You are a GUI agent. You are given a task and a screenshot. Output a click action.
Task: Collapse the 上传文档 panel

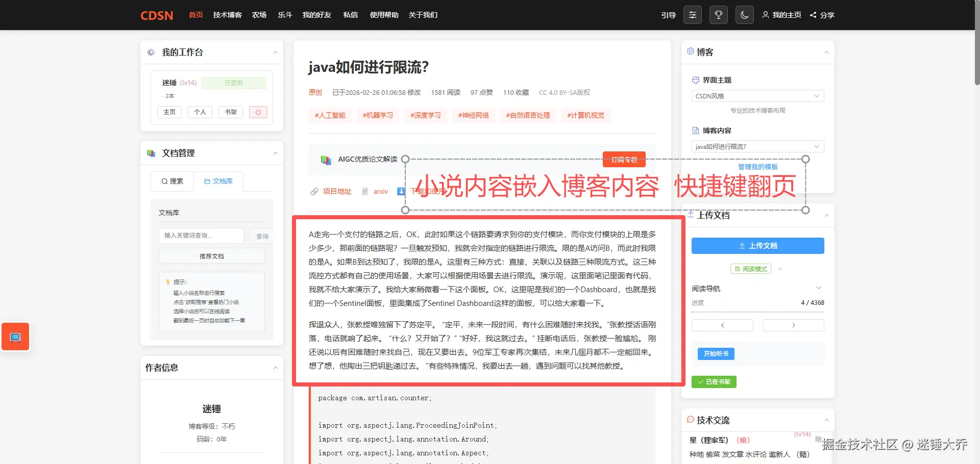(x=827, y=216)
